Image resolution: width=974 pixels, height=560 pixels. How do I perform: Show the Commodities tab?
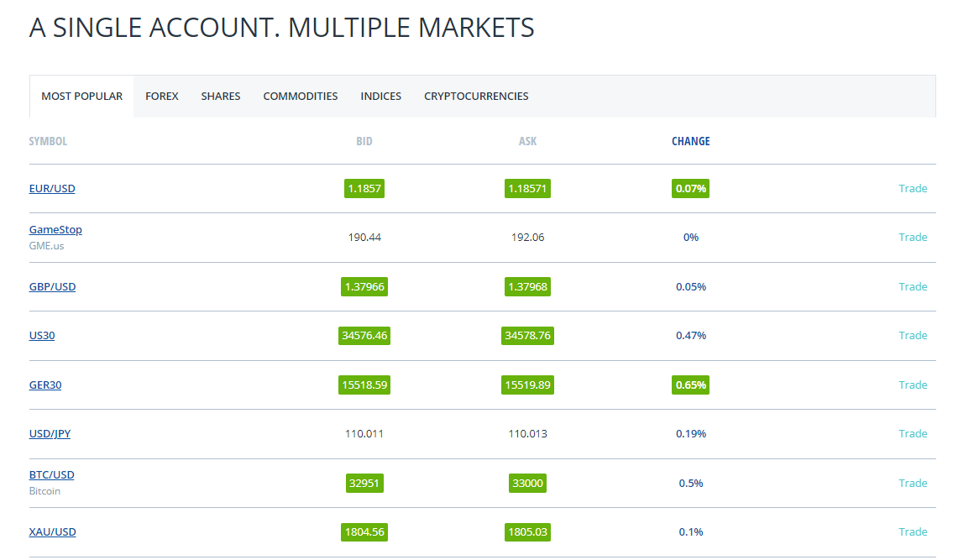coord(300,97)
